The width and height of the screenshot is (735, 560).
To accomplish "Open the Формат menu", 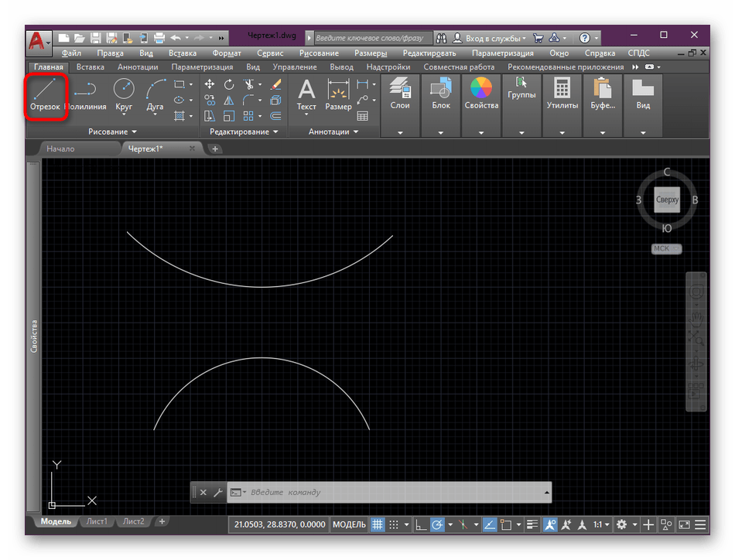I will point(227,53).
